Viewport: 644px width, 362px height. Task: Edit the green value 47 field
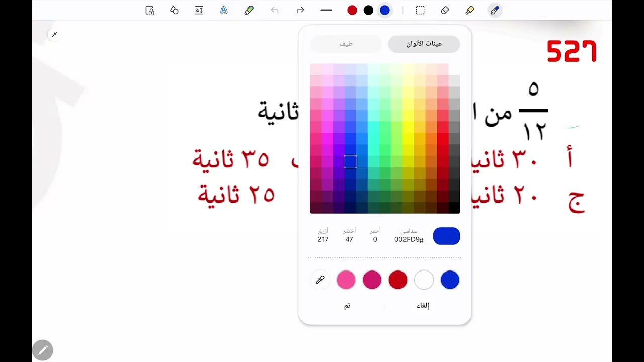(x=349, y=239)
